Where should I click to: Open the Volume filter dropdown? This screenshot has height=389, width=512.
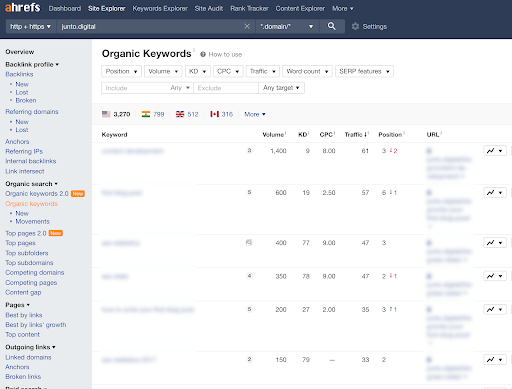click(x=163, y=71)
